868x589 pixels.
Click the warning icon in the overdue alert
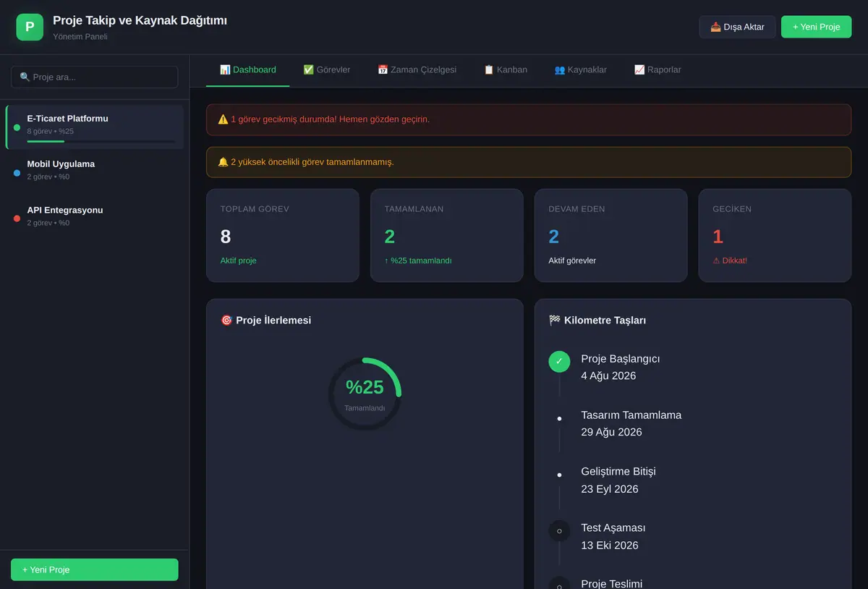click(x=223, y=119)
